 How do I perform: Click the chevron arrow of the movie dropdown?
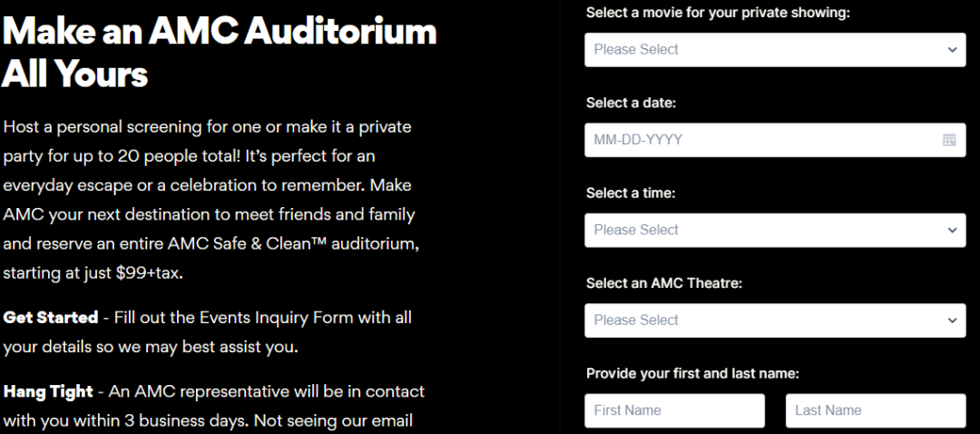pyautogui.click(x=952, y=49)
